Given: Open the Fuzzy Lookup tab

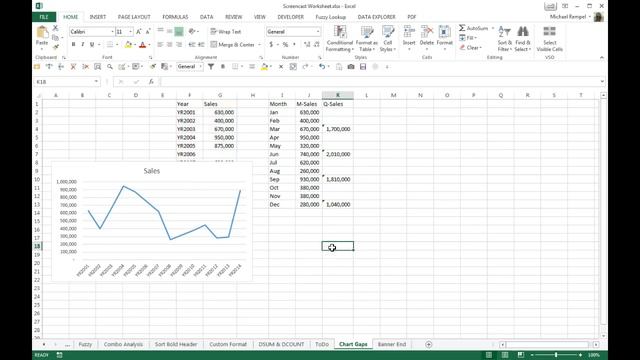Looking at the screenshot, I should [x=331, y=17].
